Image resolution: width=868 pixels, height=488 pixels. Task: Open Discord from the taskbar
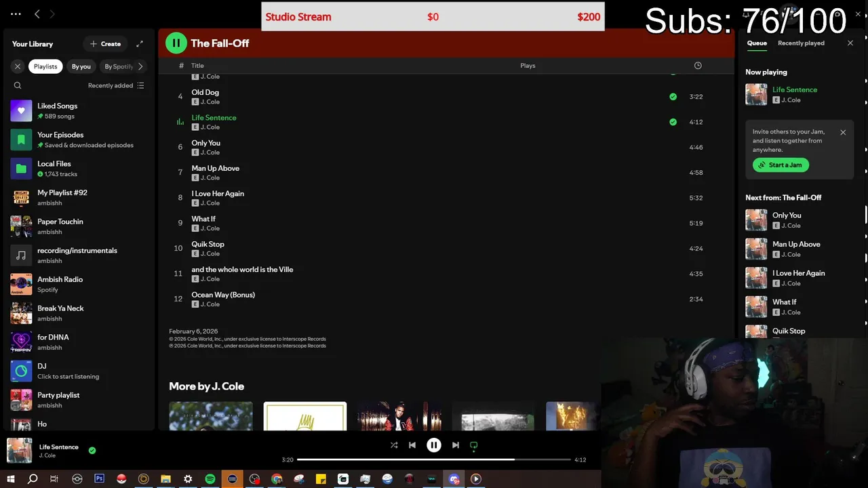click(454, 479)
